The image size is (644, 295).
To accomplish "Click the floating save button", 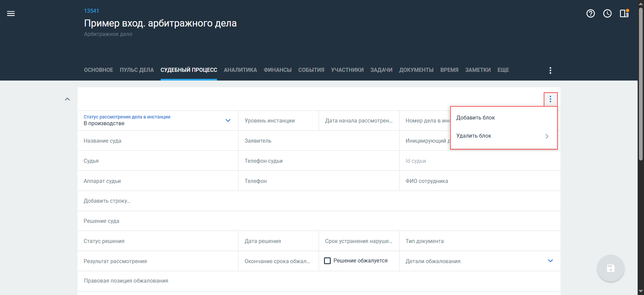I will (610, 268).
